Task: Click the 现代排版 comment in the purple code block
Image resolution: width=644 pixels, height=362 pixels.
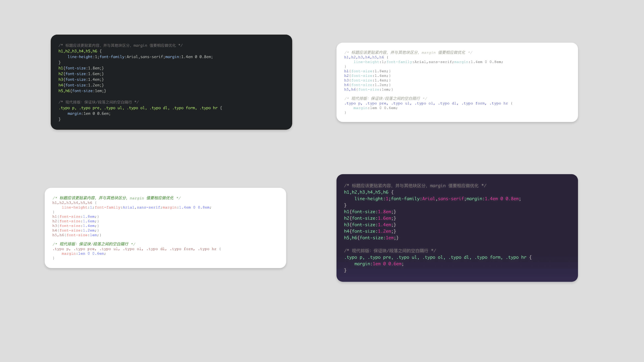Action: pos(390,251)
